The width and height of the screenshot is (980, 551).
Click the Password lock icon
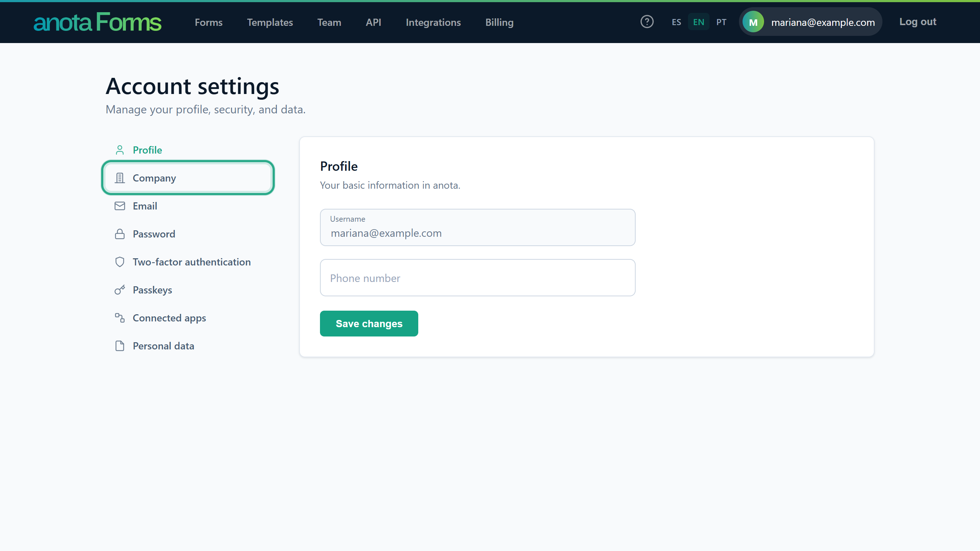[x=120, y=234]
